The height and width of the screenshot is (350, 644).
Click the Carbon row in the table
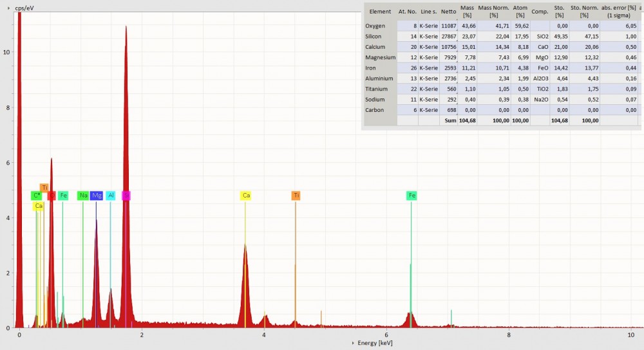pyautogui.click(x=375, y=110)
